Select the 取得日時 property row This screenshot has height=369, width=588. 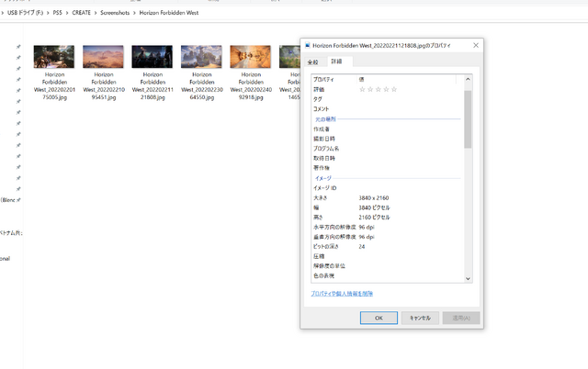pyautogui.click(x=387, y=158)
